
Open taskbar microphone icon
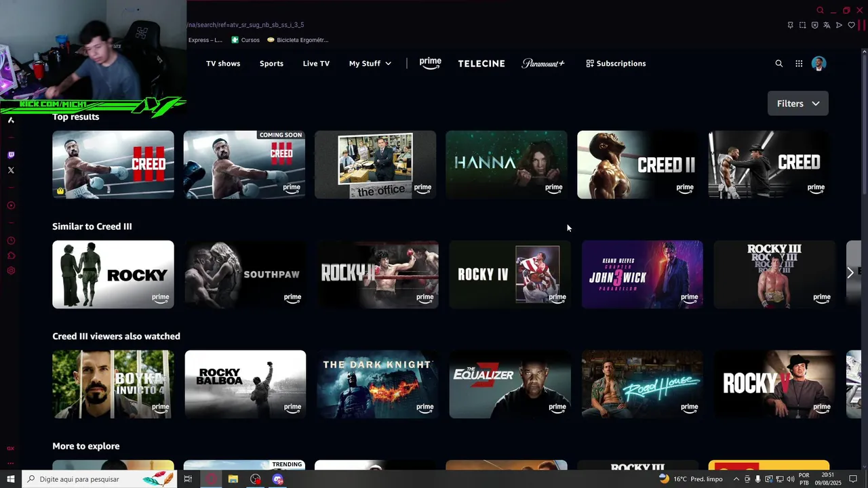(757, 479)
